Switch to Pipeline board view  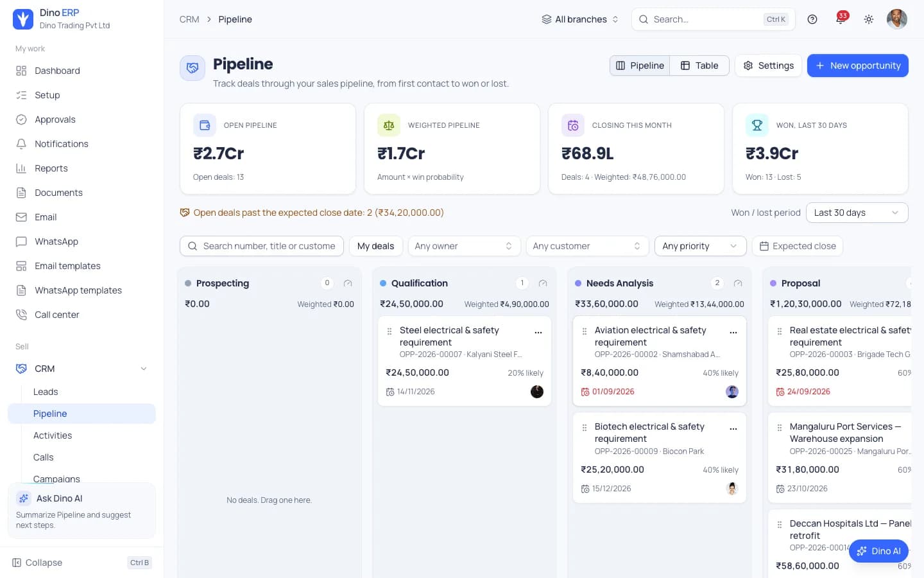(x=640, y=66)
